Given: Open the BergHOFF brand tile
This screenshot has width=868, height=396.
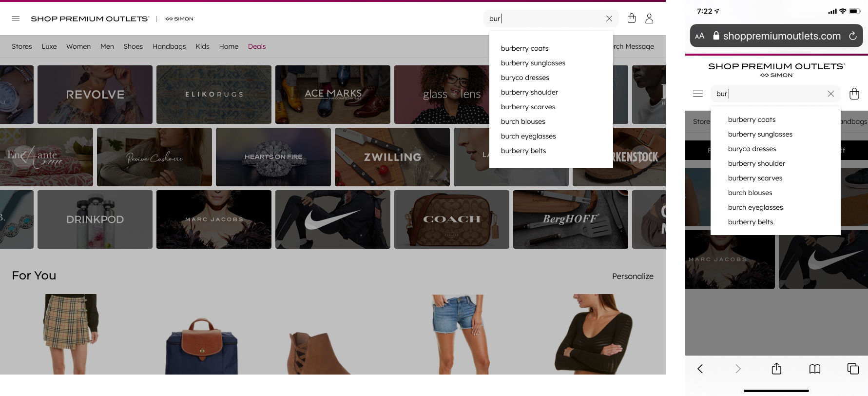Looking at the screenshot, I should (x=571, y=219).
